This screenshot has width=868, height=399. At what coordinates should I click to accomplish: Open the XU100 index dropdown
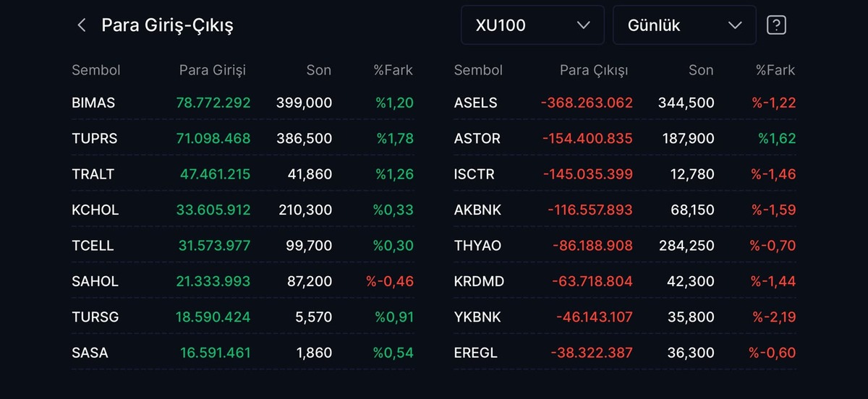(532, 25)
